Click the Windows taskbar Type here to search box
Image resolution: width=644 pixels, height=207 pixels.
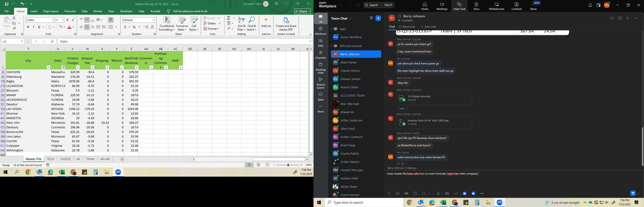(364, 202)
